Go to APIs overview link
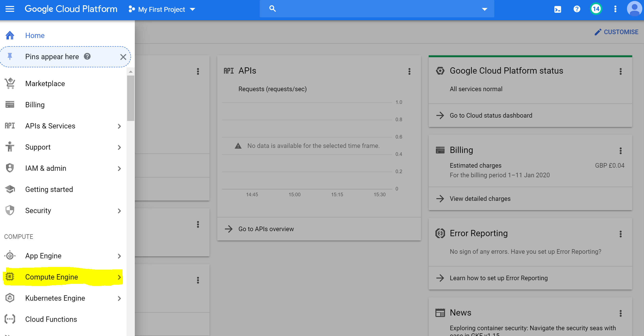Viewport: 644px width, 336px height. [x=266, y=229]
